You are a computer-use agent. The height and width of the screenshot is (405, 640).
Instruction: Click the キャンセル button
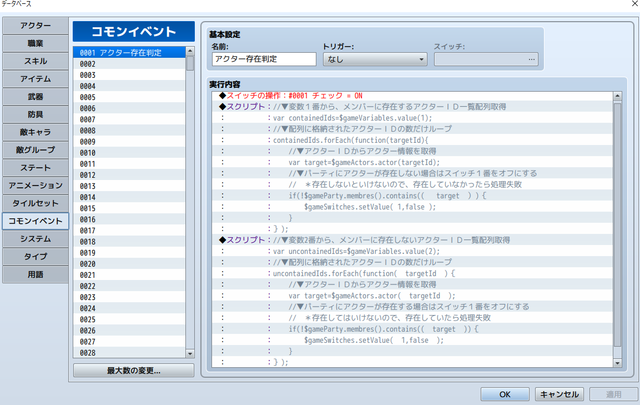point(559,394)
